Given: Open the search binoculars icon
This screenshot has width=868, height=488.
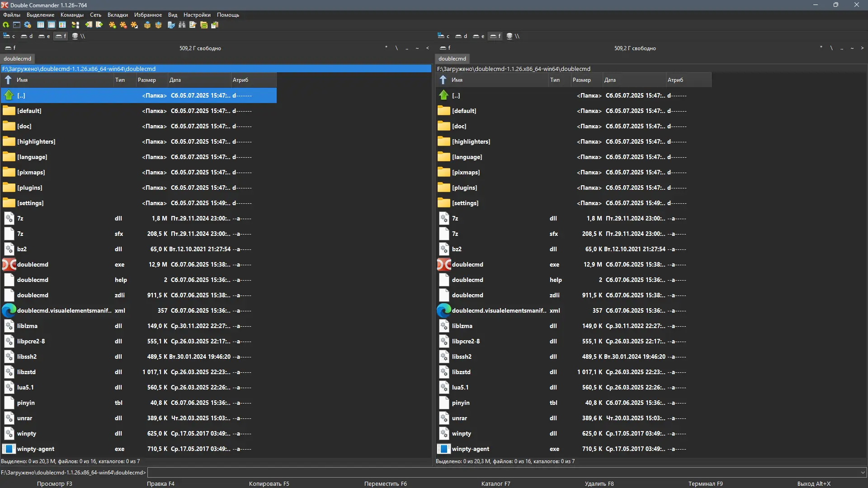Looking at the screenshot, I should 182,25.
